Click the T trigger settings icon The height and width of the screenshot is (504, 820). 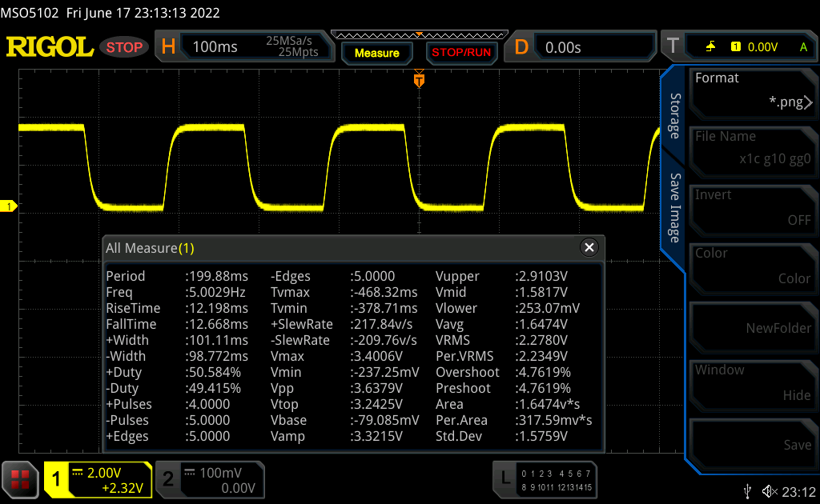[x=673, y=47]
